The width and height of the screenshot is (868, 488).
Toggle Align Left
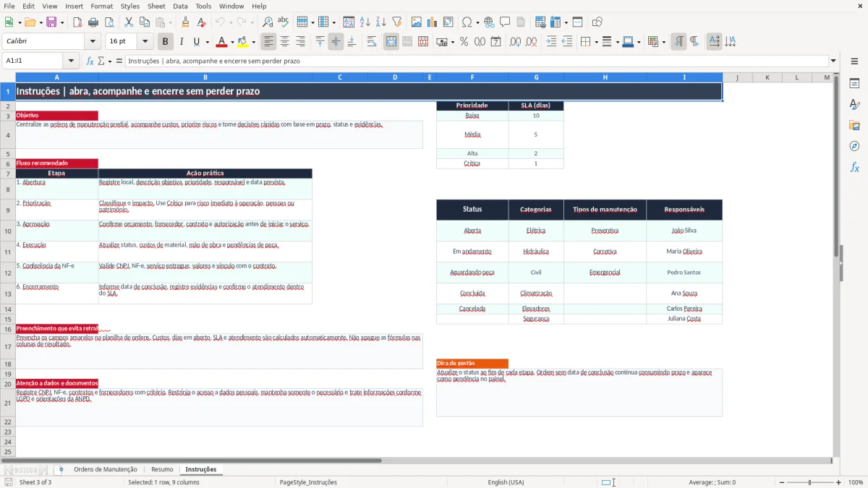tap(268, 42)
